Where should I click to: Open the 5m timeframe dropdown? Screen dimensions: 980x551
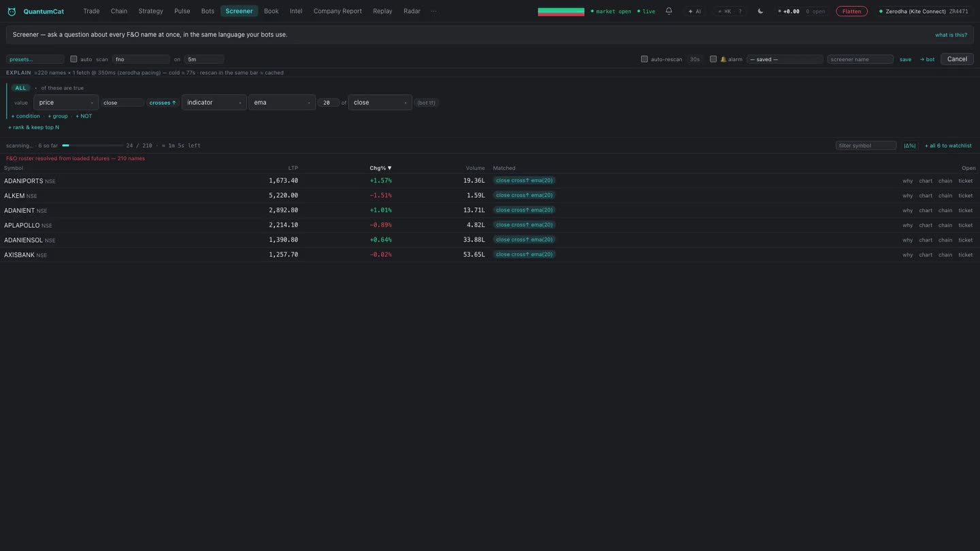tap(203, 59)
